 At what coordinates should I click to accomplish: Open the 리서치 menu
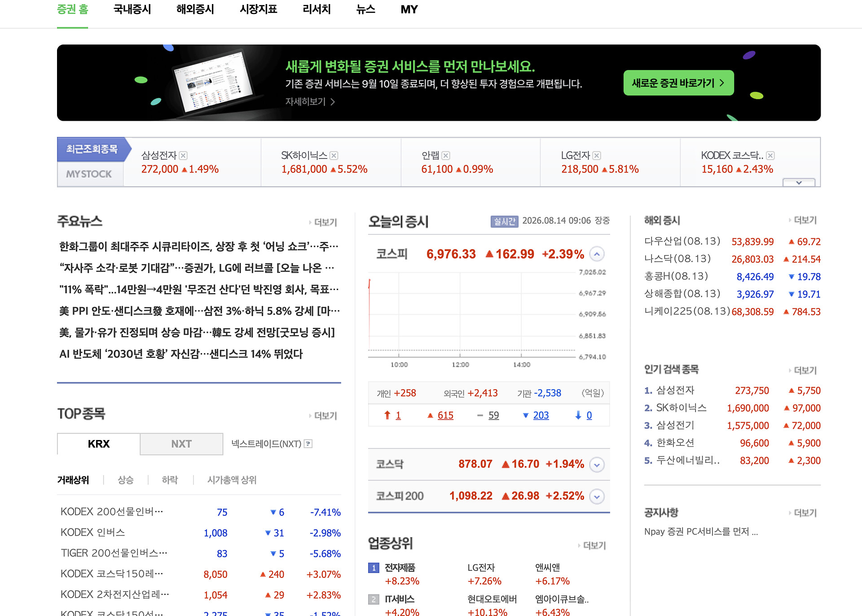(x=317, y=9)
